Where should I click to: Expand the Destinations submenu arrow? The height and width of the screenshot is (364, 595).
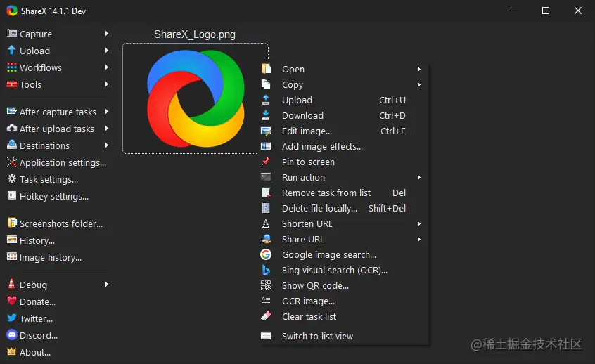107,145
